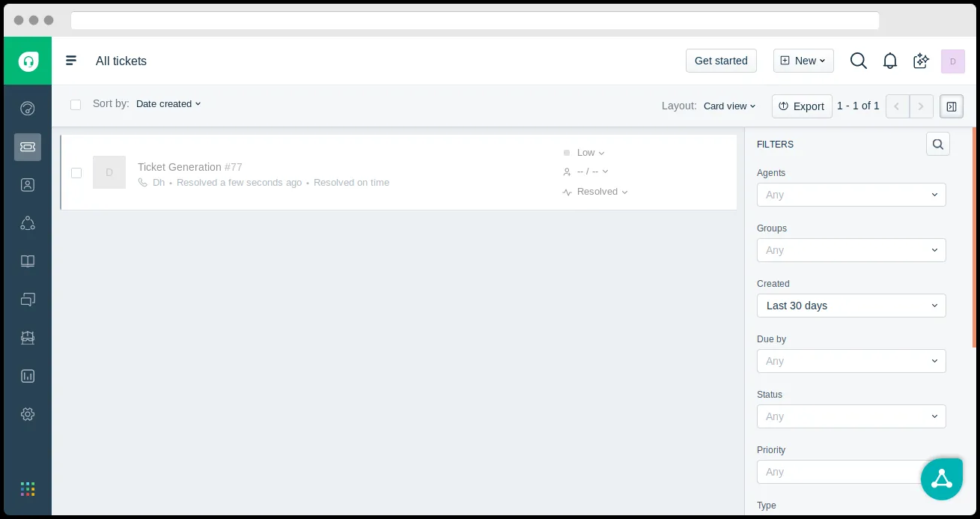Viewport: 980px width, 519px height.
Task: Change ticket status Resolved dropdown
Action: point(596,192)
